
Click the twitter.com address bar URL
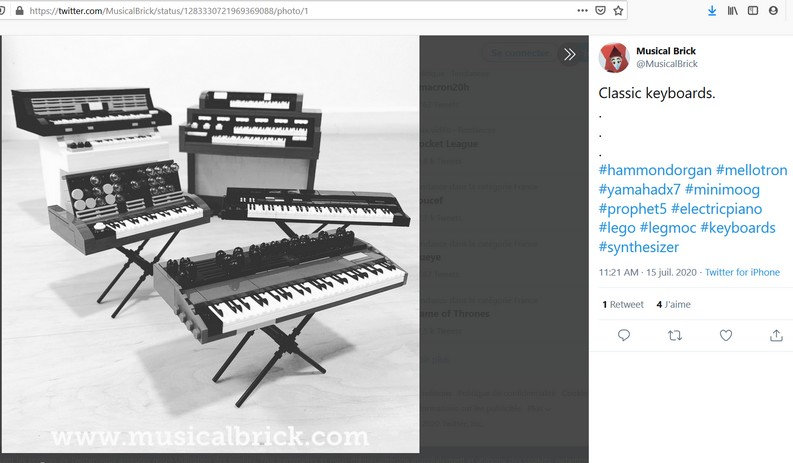(x=169, y=11)
